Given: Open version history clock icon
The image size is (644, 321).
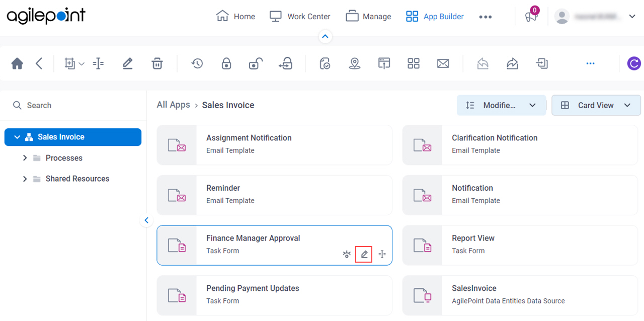Looking at the screenshot, I should coord(197,63).
